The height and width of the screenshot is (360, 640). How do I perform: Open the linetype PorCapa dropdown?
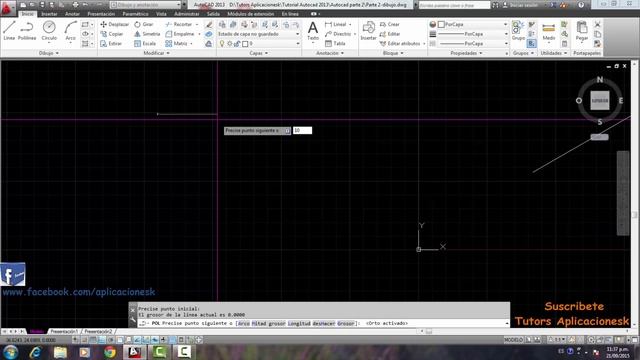472,43
